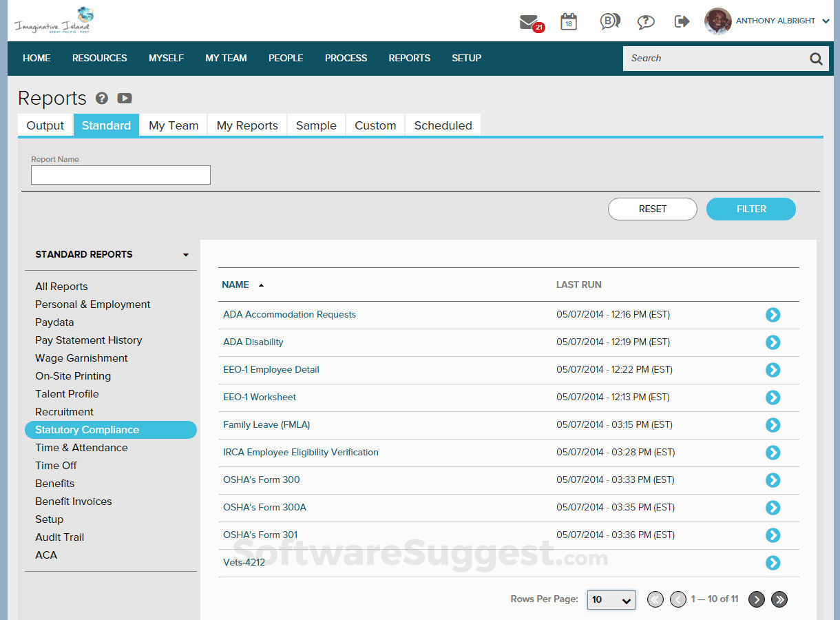Click the Reports page help icon
The image size is (840, 620).
tap(101, 99)
